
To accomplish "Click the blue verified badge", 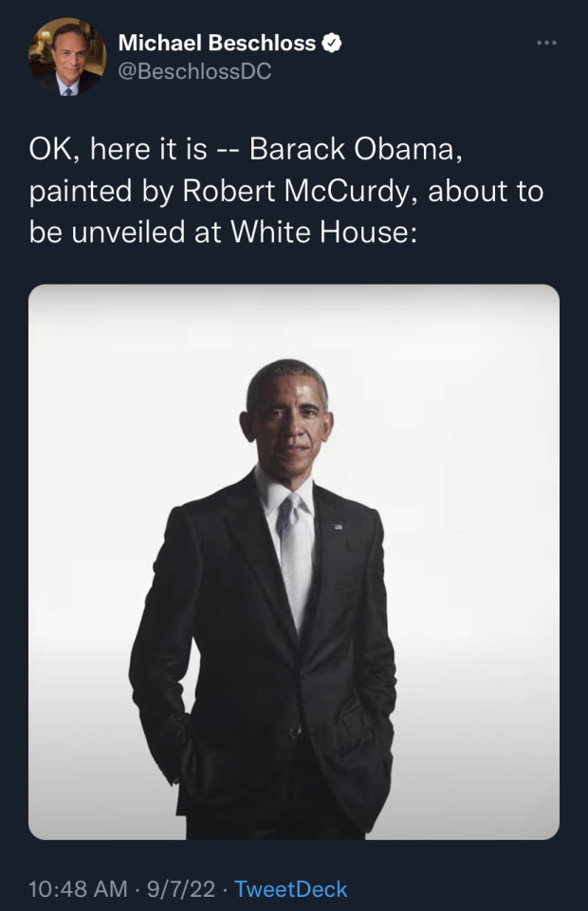I will pos(331,43).
